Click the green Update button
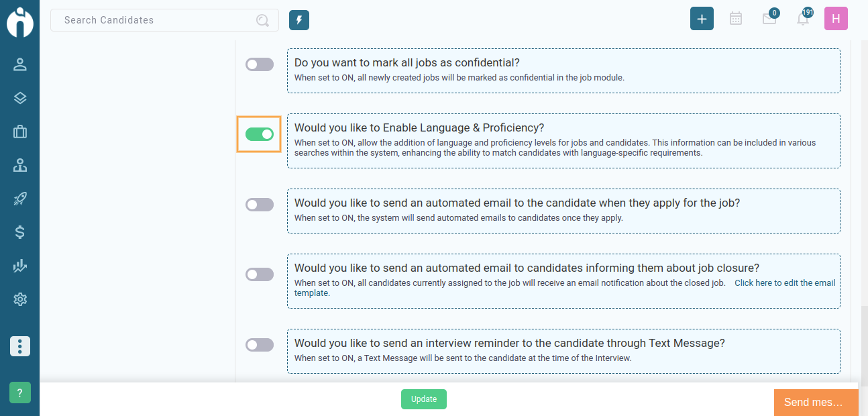The width and height of the screenshot is (868, 416). [x=424, y=399]
